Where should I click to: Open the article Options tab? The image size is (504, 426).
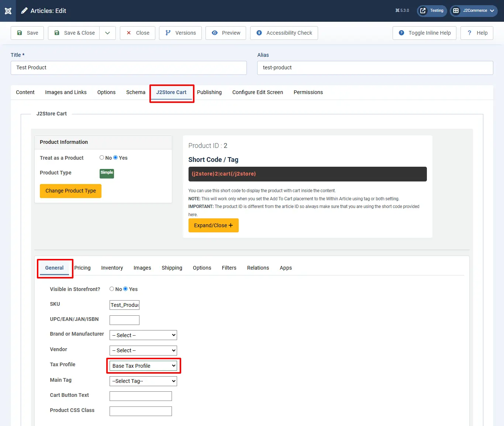click(106, 92)
